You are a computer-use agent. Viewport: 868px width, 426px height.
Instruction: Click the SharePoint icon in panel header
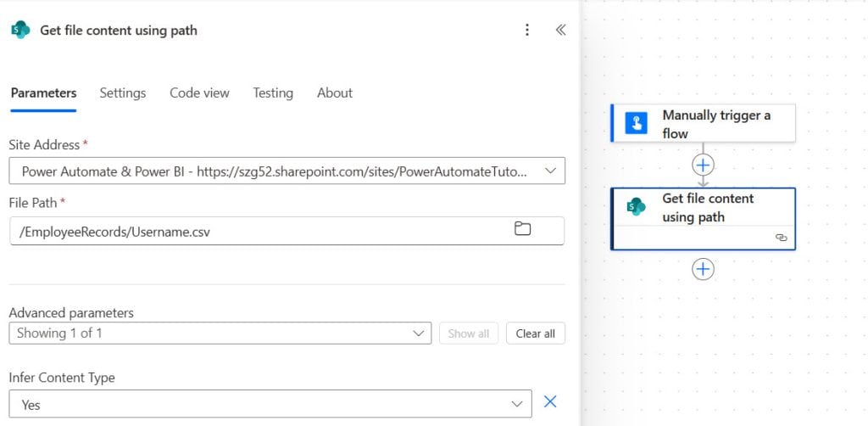[20, 30]
